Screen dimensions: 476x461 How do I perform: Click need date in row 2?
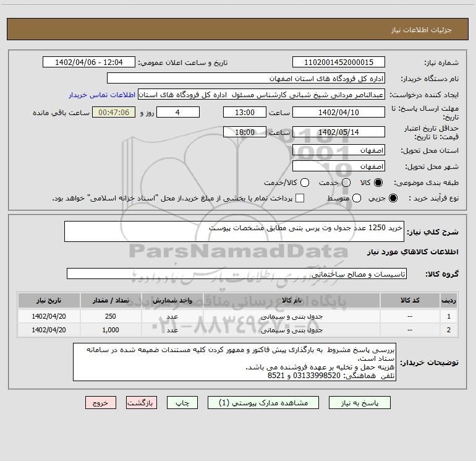[x=49, y=330]
